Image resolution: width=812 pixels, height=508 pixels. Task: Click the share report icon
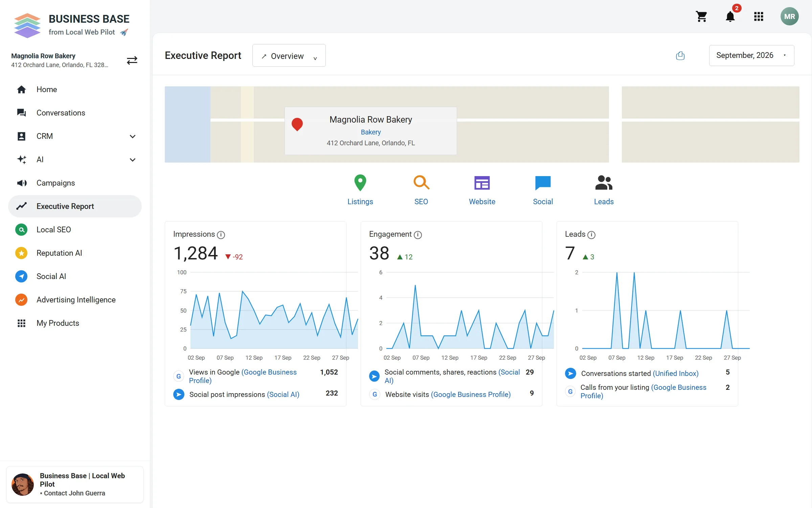680,56
